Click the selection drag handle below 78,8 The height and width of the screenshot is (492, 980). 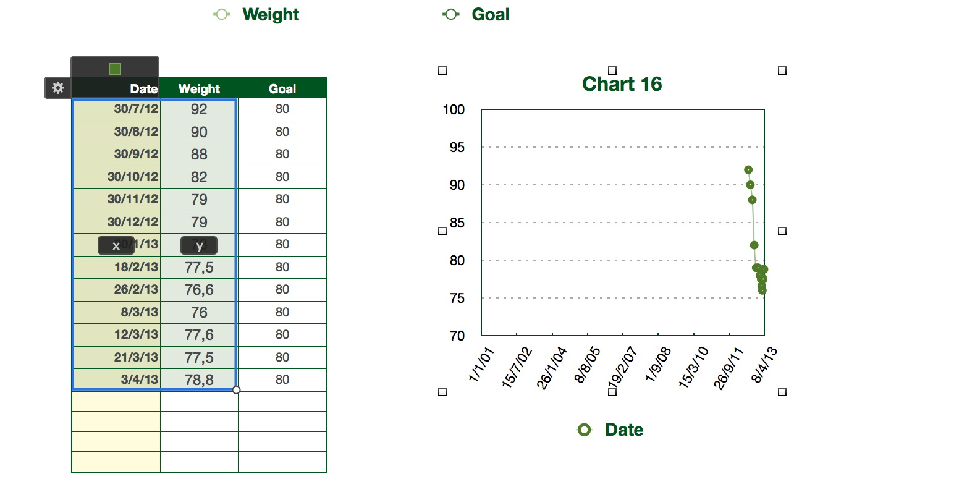(236, 389)
